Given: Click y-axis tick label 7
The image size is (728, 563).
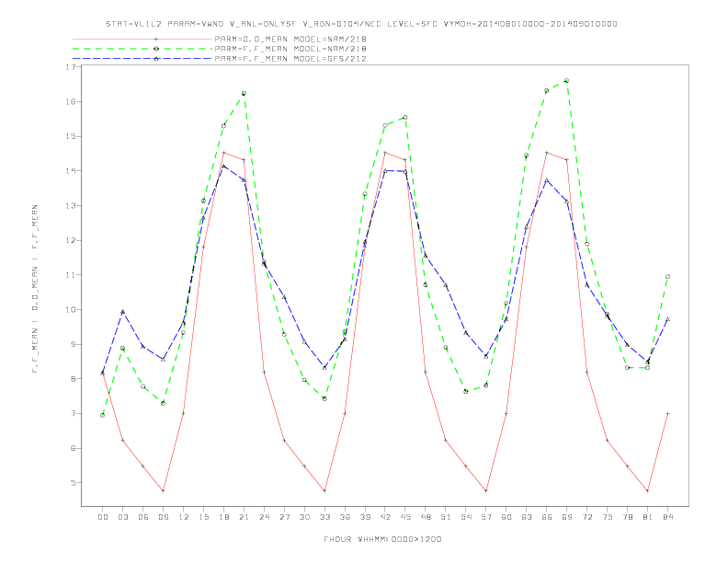Looking at the screenshot, I should [73, 413].
